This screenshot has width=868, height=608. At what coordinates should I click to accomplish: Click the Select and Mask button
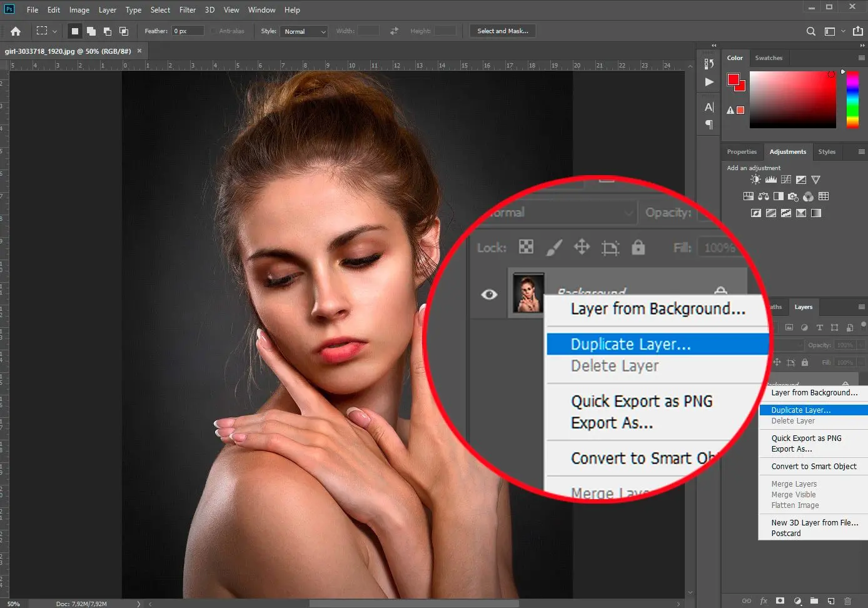pyautogui.click(x=502, y=31)
